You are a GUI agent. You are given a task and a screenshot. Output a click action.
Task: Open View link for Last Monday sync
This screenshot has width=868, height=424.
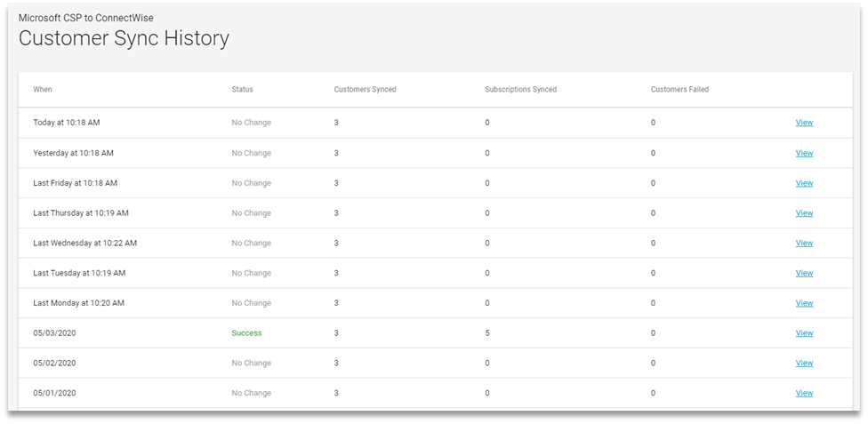point(804,303)
